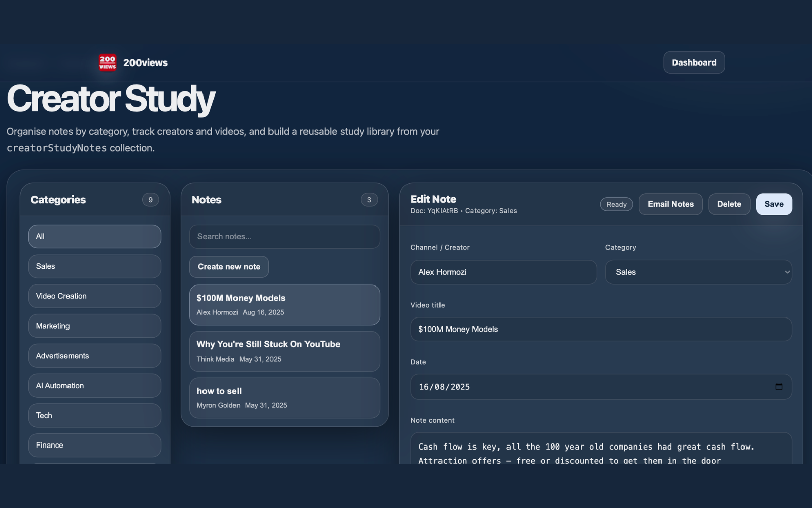Select the AI Automation category
Viewport: 812px width, 508px height.
coord(94,385)
